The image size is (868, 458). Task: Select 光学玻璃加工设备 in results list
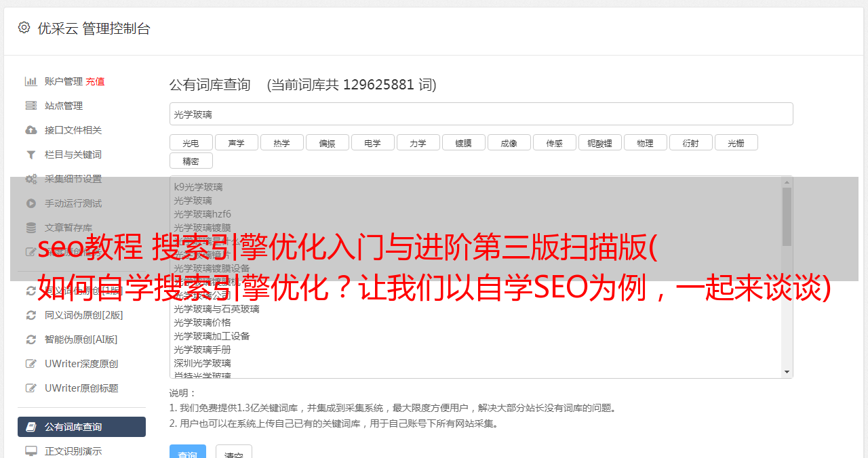[212, 336]
